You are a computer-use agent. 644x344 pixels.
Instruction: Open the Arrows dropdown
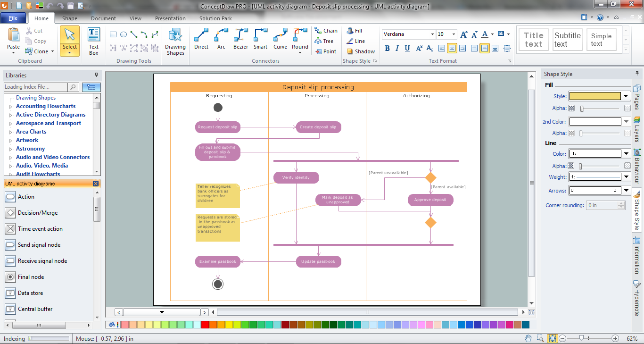tap(626, 191)
